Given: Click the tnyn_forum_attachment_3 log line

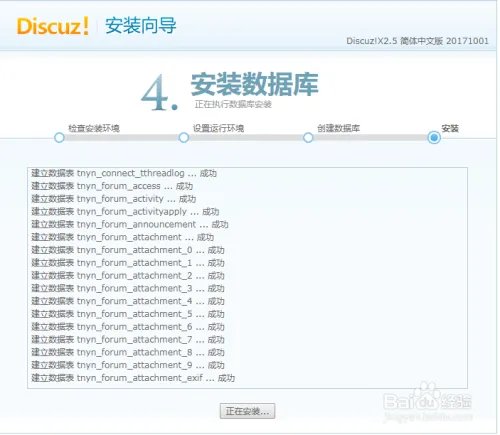Looking at the screenshot, I should 128,288.
